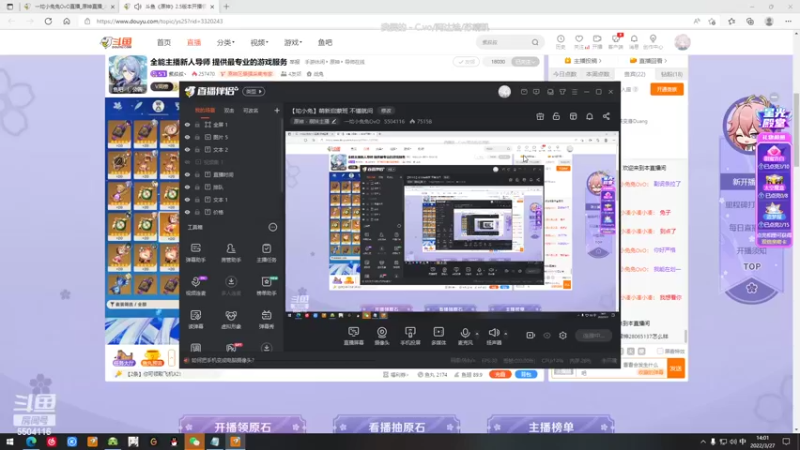
Task: Go to 鱼吧 in Douyu navigation
Action: click(x=325, y=42)
